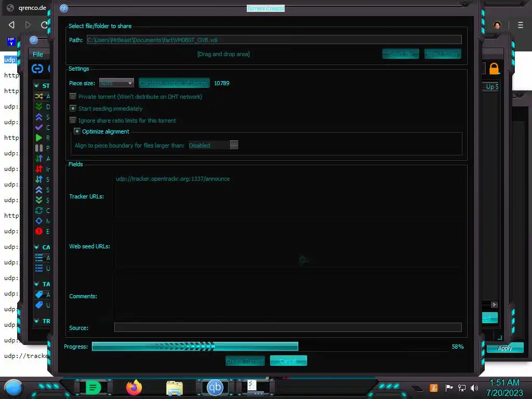Click the Path input field
This screenshot has height=399, width=532.
pos(274,39)
